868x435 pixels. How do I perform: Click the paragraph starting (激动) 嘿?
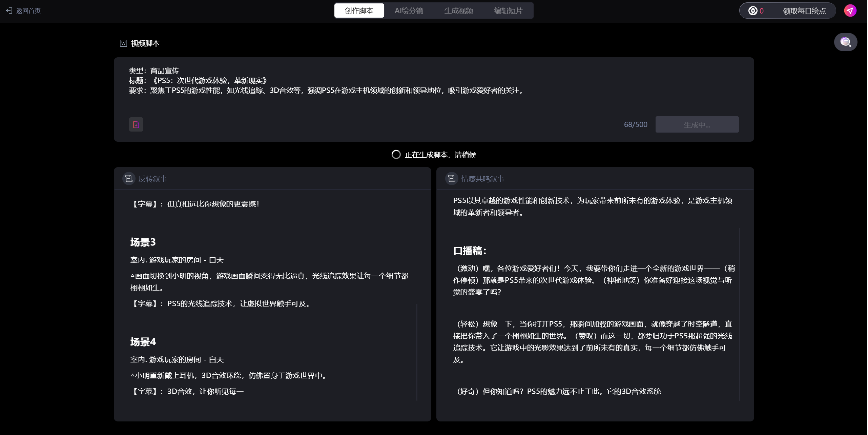tap(594, 280)
